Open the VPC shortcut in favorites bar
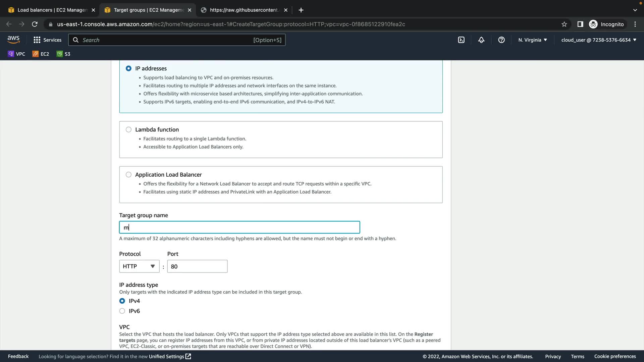Screen dimensions: 644x362 click(16, 54)
